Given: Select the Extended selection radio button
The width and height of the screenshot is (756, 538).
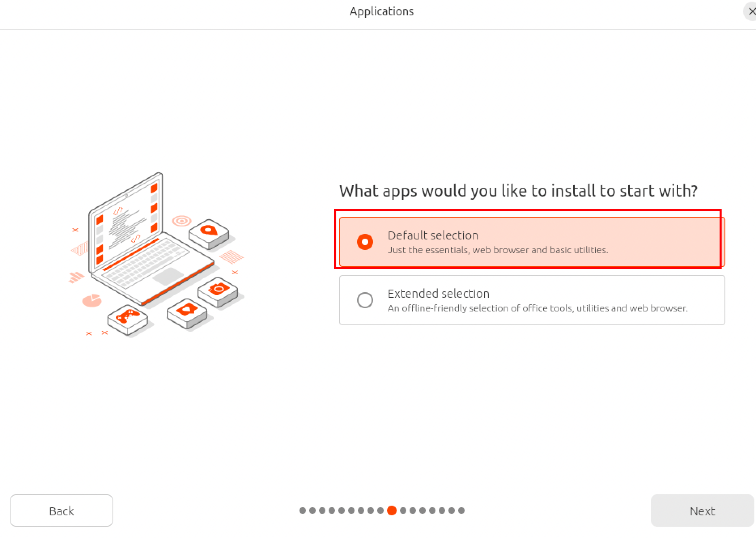Looking at the screenshot, I should point(365,300).
